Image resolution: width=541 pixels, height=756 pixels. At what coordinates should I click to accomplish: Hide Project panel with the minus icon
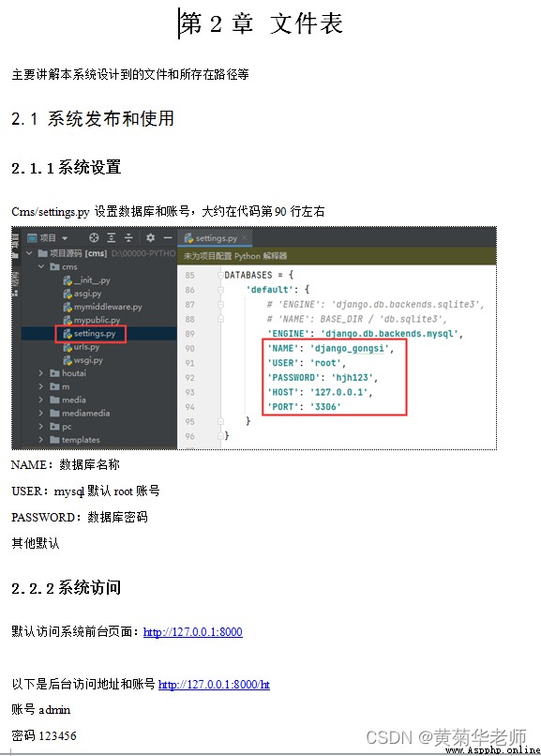(x=168, y=237)
